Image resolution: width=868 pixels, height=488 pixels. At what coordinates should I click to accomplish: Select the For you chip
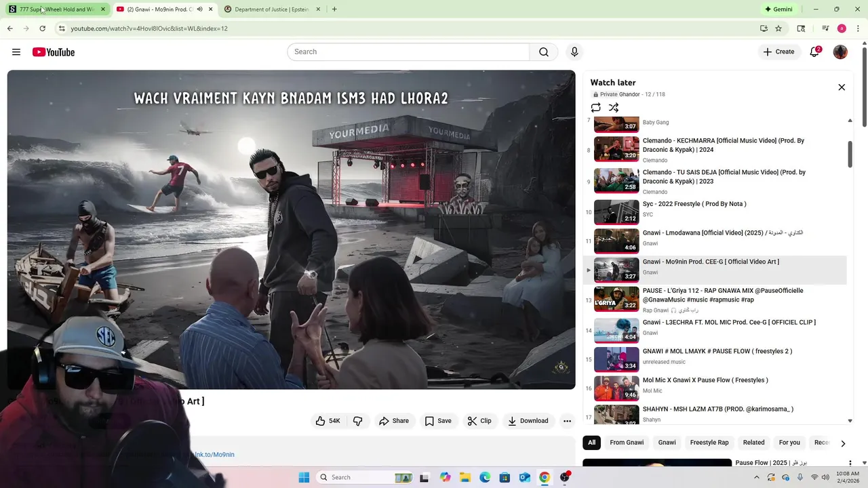point(789,443)
